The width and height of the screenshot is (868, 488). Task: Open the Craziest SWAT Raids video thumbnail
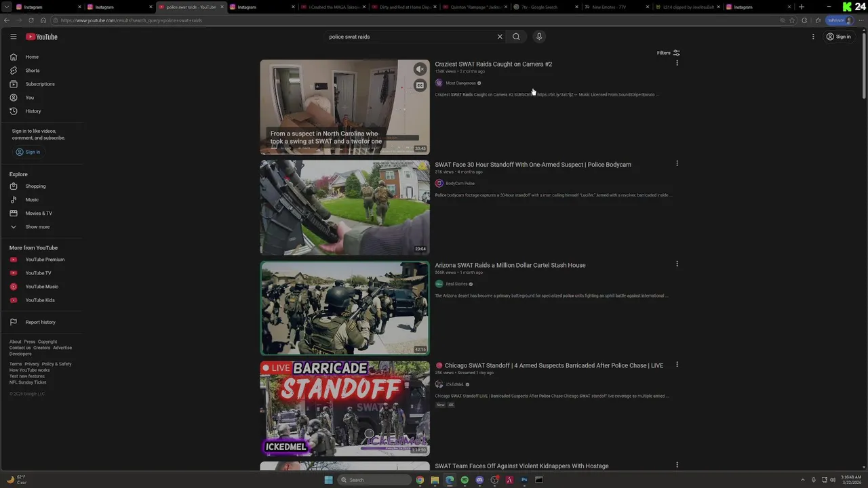(344, 107)
